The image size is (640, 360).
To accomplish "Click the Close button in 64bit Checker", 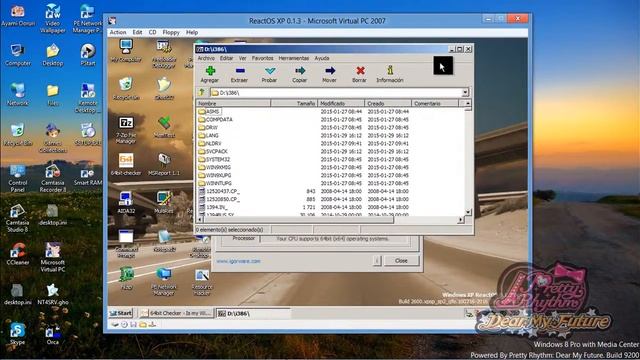I will (401, 260).
